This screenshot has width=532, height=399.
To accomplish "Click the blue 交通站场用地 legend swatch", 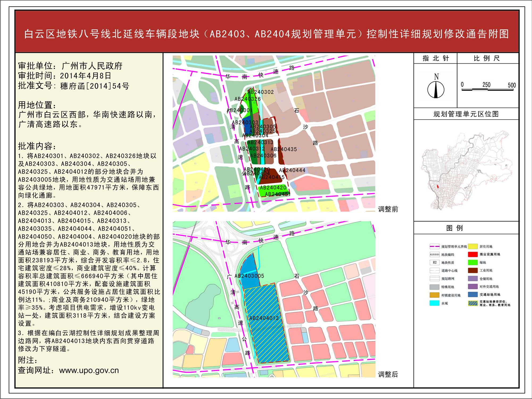I will [473, 294].
